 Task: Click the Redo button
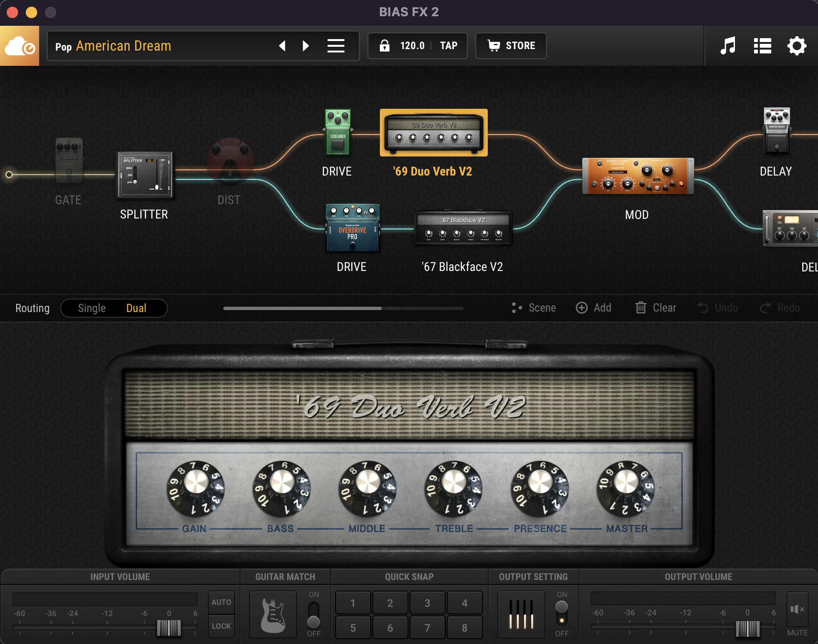(780, 308)
